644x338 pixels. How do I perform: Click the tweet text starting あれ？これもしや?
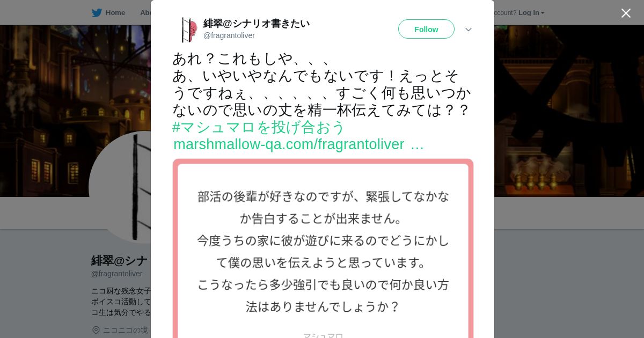coord(322,85)
